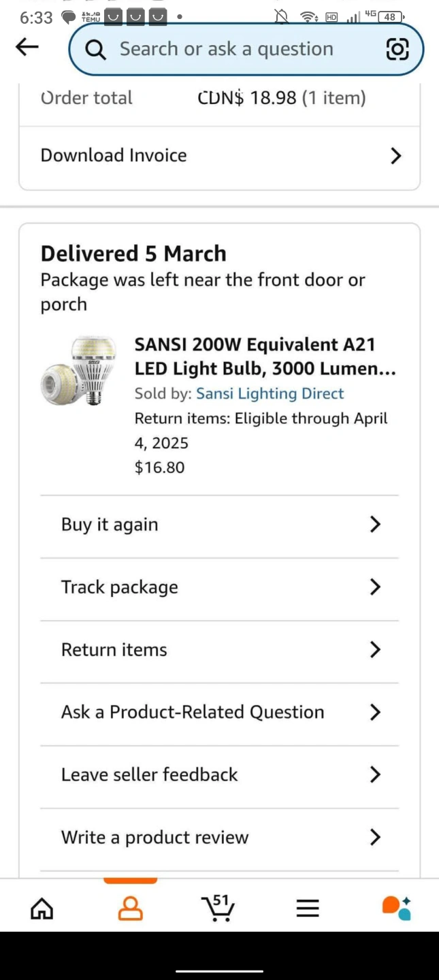Tap the camera lens scan icon
Image resolution: width=439 pixels, height=980 pixels.
(x=397, y=49)
